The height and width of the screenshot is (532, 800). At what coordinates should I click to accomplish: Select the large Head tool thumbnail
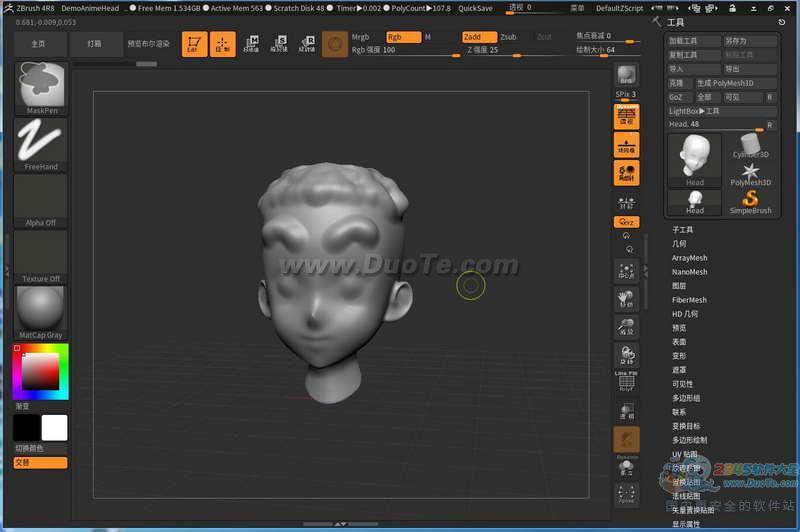[x=694, y=158]
